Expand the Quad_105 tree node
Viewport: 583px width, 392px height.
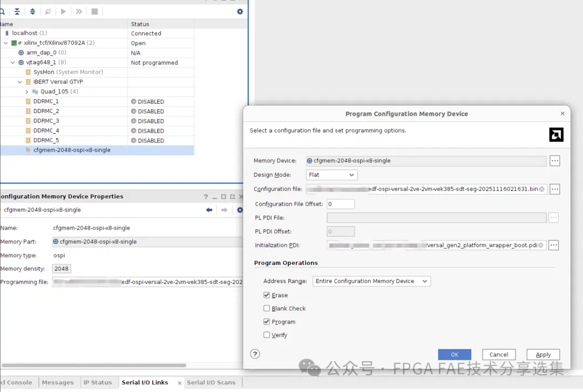coord(27,92)
